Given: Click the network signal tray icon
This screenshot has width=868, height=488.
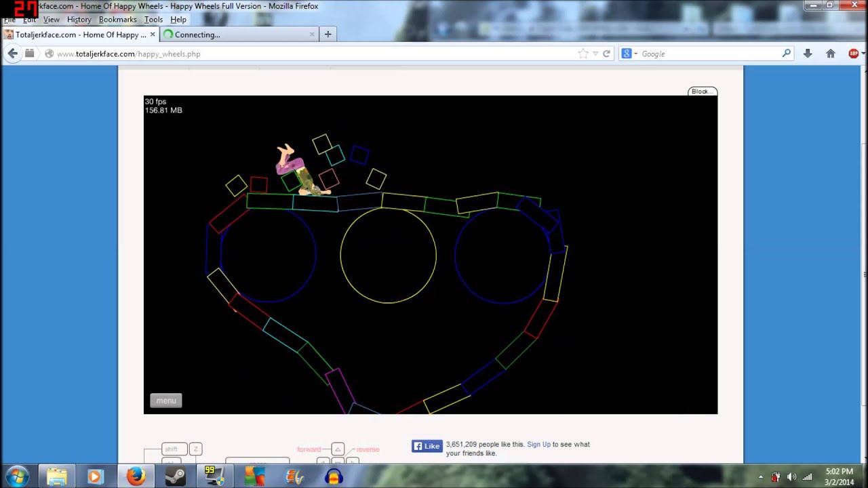Looking at the screenshot, I should pyautogui.click(x=807, y=477).
